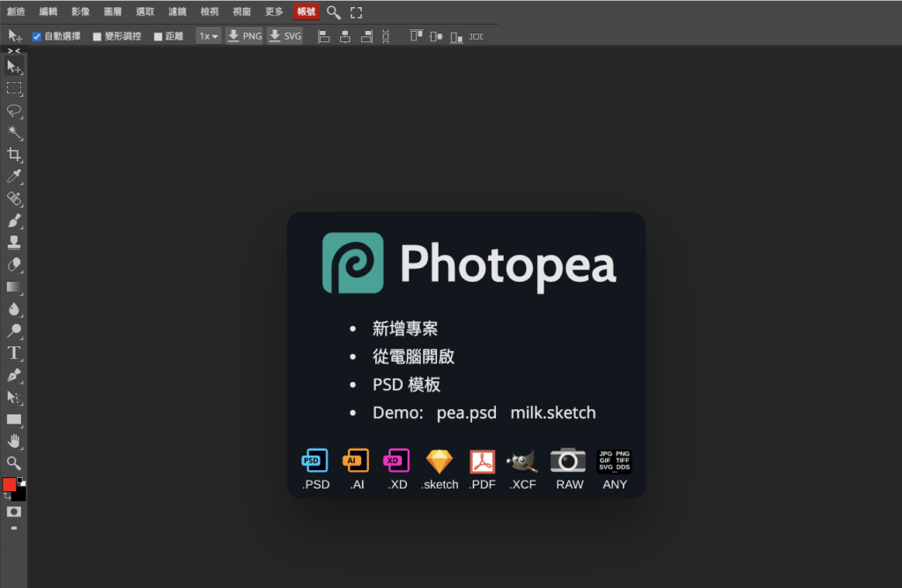Open the 圖層 menu
The width and height of the screenshot is (902, 588).
[x=113, y=11]
